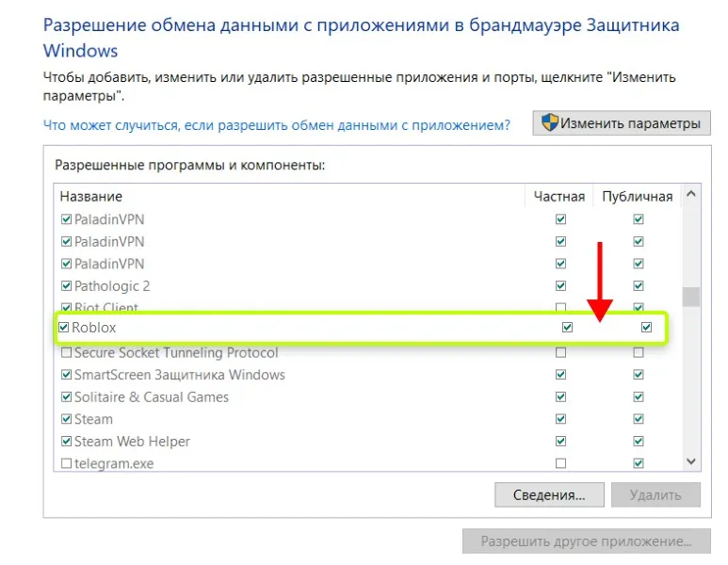Toggle Steam Web Helper Публичная checkbox
The width and height of the screenshot is (728, 565).
[x=639, y=441]
